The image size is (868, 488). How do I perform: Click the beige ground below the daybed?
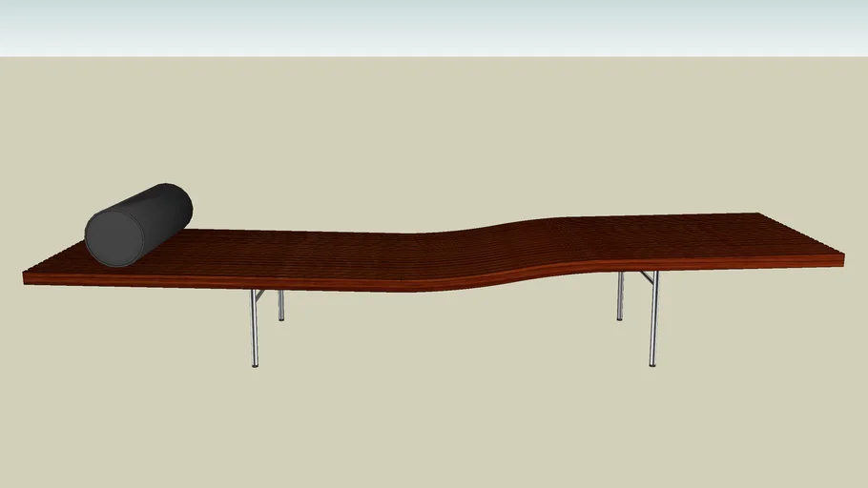(434, 419)
